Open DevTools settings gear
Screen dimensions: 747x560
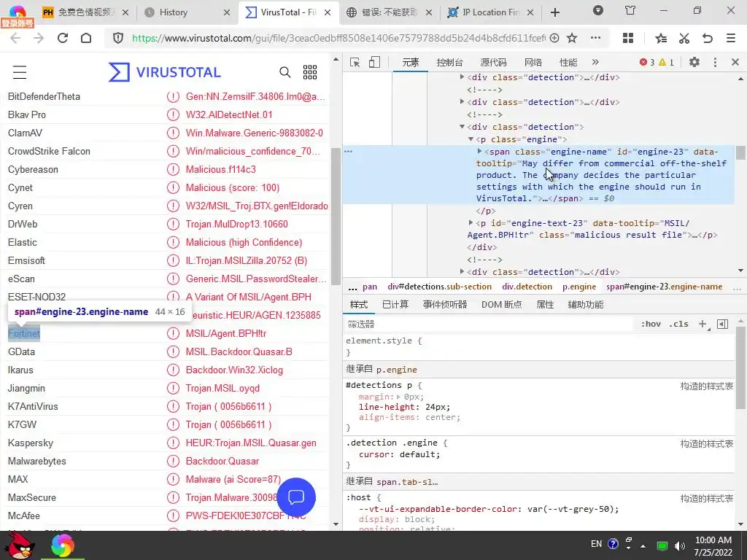tap(694, 62)
